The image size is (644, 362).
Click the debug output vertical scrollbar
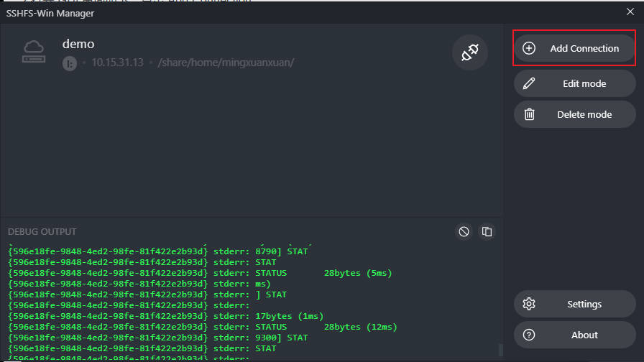click(x=500, y=350)
